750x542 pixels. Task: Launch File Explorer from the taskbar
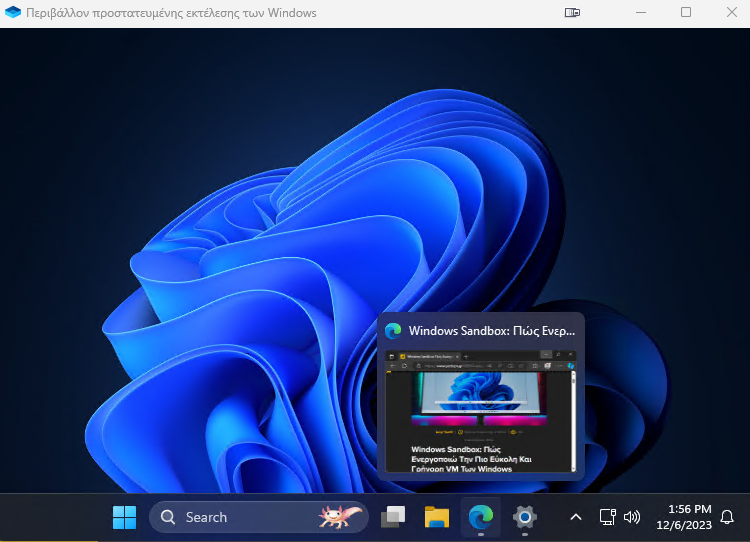coord(437,517)
